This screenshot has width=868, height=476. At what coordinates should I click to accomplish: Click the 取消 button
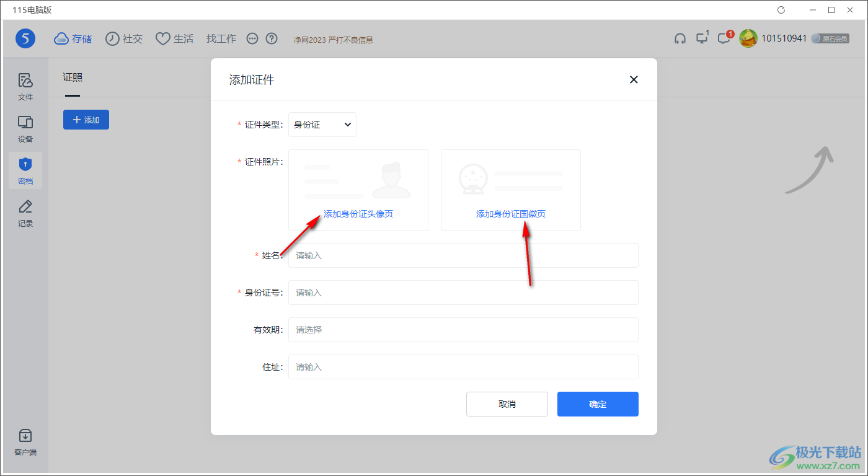pyautogui.click(x=507, y=404)
